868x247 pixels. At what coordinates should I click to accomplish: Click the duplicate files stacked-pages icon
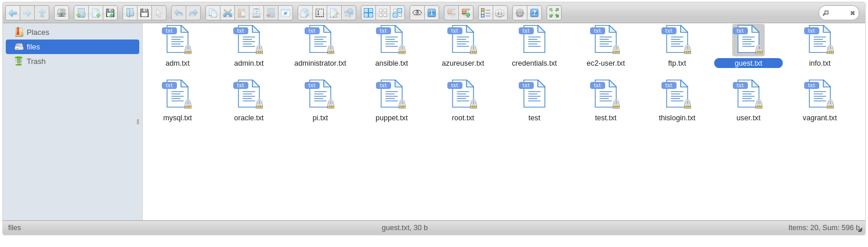(305, 13)
